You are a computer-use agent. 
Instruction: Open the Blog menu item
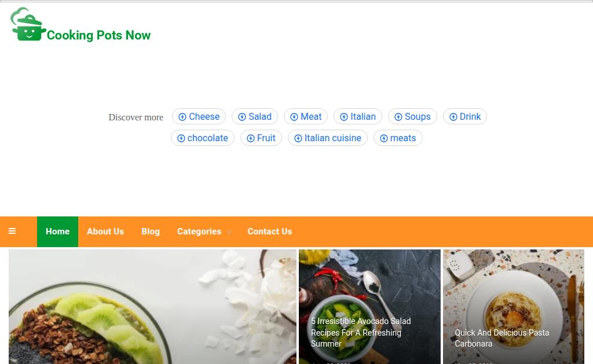[x=151, y=231]
